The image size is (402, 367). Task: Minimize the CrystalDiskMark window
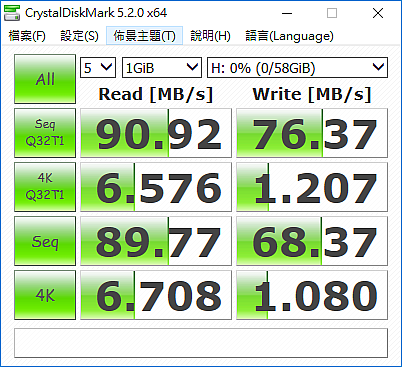[287, 13]
